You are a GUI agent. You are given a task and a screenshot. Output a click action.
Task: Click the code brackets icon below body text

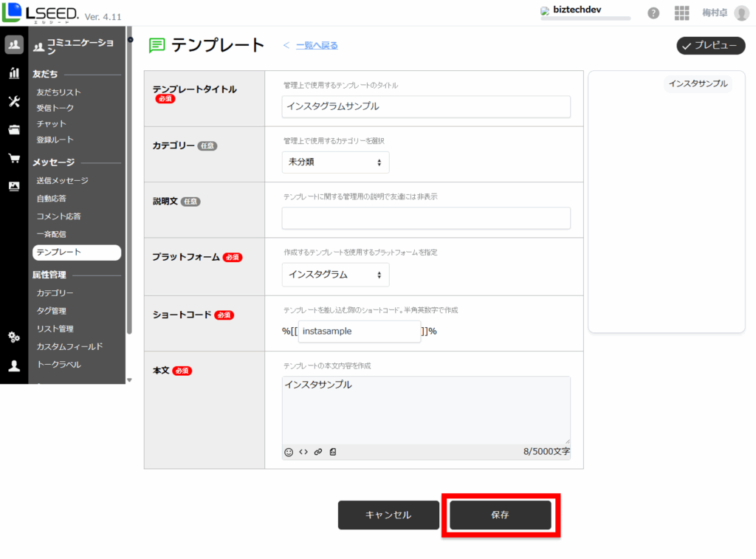(x=303, y=452)
